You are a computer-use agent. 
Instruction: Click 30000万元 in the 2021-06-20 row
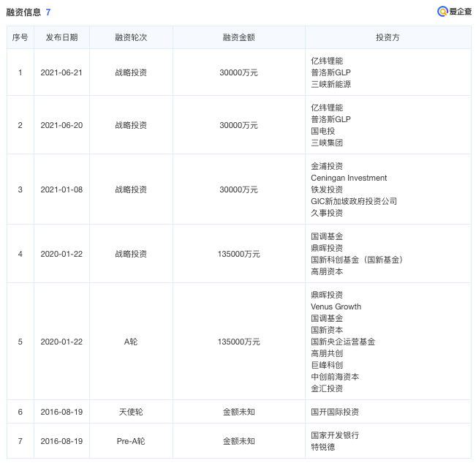238,125
